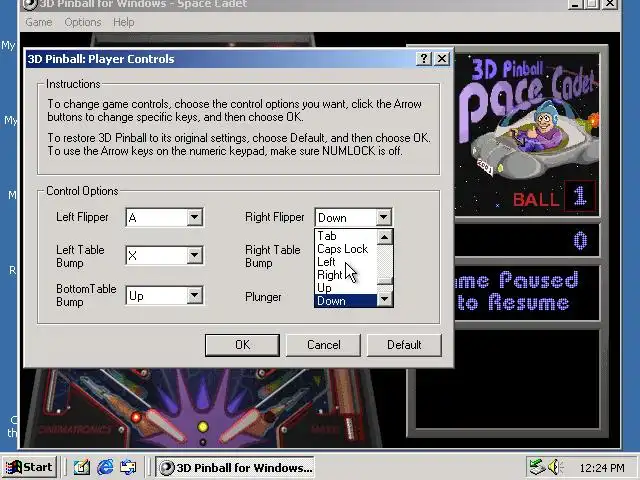Click the pinball window title bar icon
Image resolution: width=640 pixels, height=480 pixels.
click(30, 4)
